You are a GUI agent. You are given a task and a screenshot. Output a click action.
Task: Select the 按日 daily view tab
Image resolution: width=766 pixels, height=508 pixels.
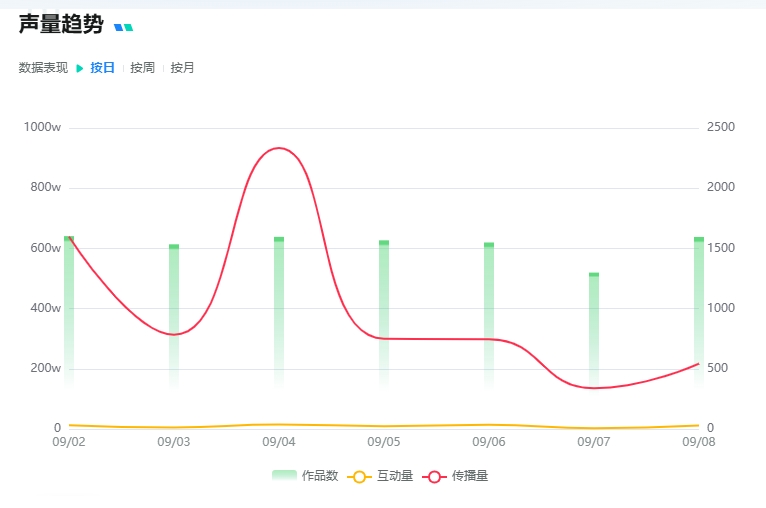[102, 68]
